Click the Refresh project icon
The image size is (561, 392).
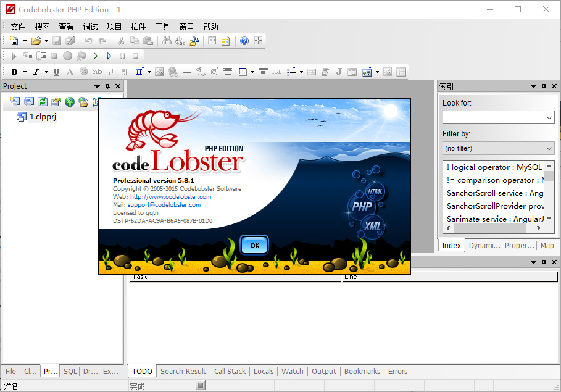coord(43,102)
